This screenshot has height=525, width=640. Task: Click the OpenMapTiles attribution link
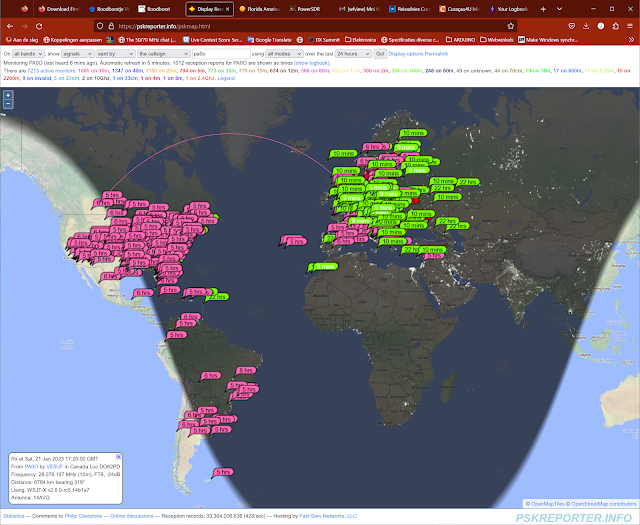point(548,504)
